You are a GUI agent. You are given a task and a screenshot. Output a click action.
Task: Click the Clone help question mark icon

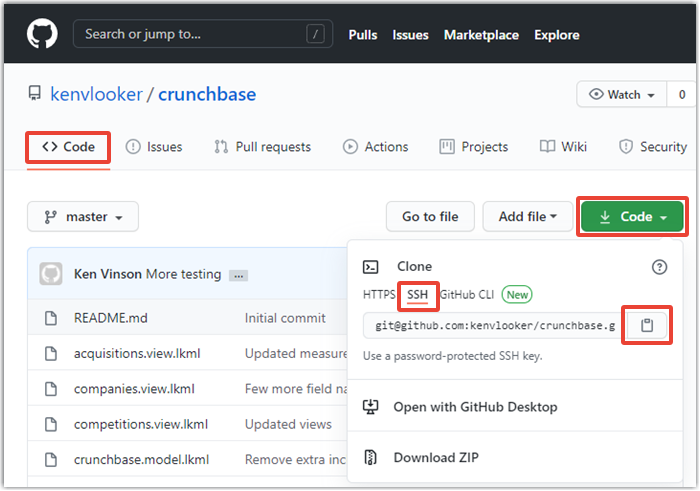[x=659, y=267]
